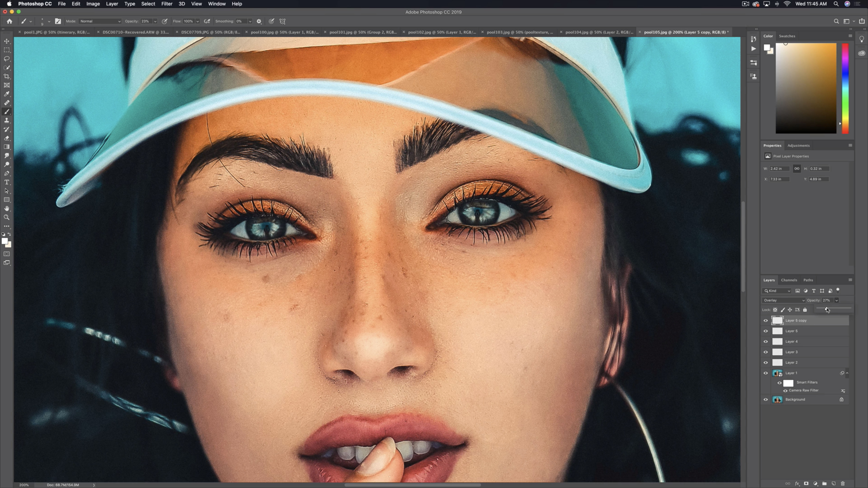
Task: Select the Gradient tool
Action: click(x=7, y=147)
